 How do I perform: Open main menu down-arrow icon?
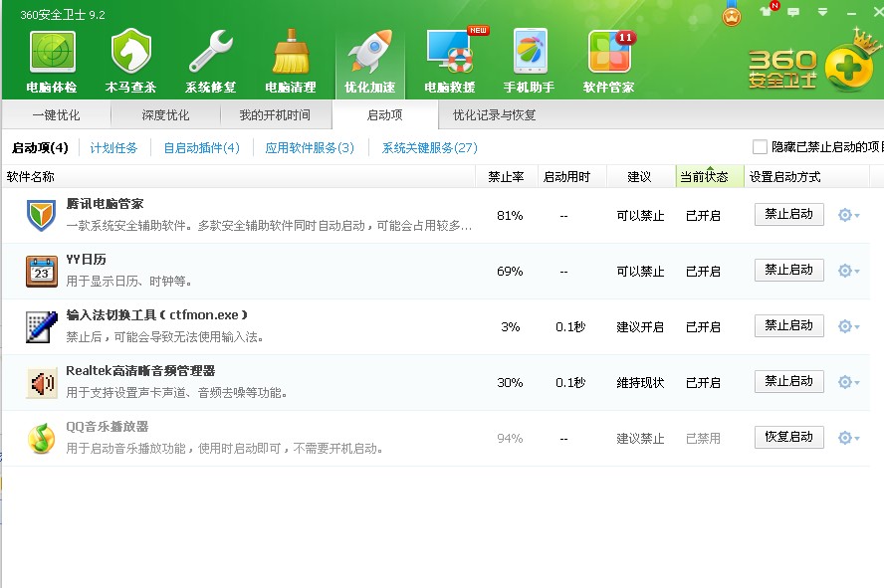tap(822, 12)
